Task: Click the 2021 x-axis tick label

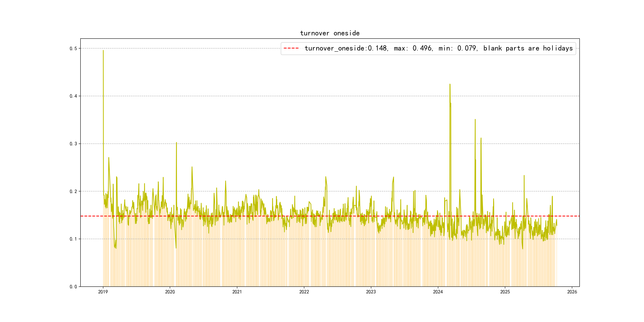Action: click(237, 292)
